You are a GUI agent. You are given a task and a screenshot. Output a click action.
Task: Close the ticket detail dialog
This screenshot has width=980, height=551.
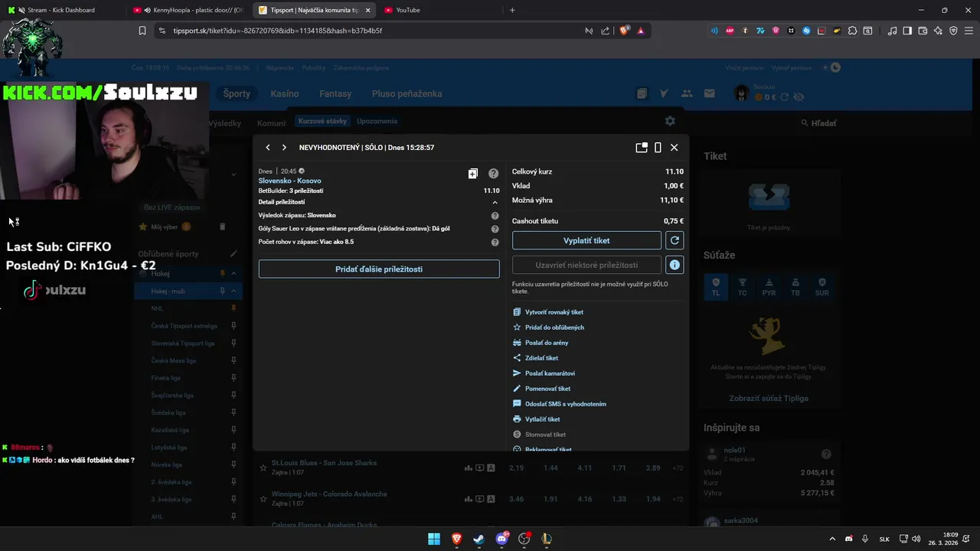tap(674, 148)
